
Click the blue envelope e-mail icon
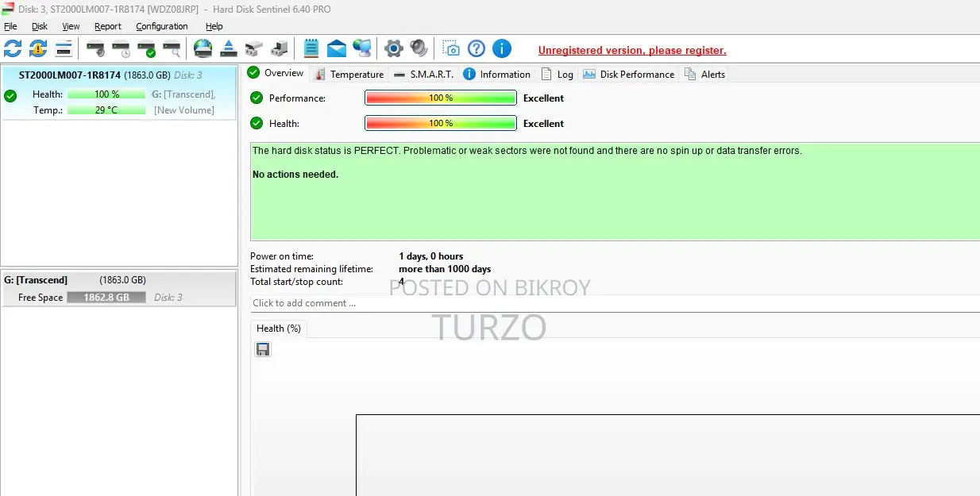click(x=337, y=48)
